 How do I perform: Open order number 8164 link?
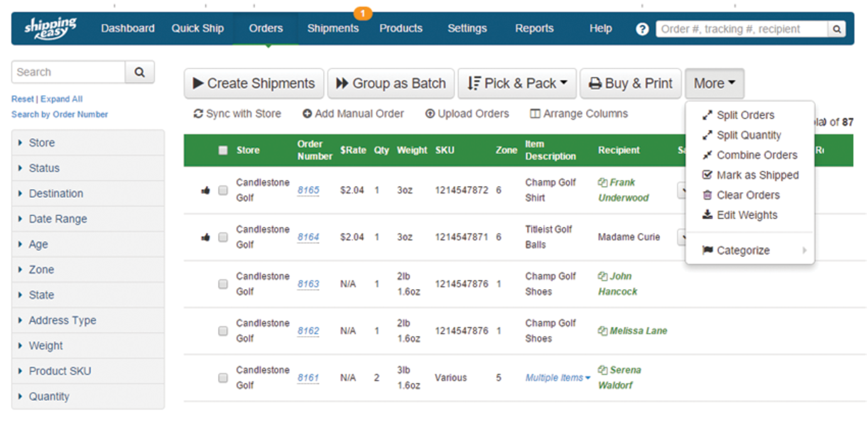coord(308,237)
